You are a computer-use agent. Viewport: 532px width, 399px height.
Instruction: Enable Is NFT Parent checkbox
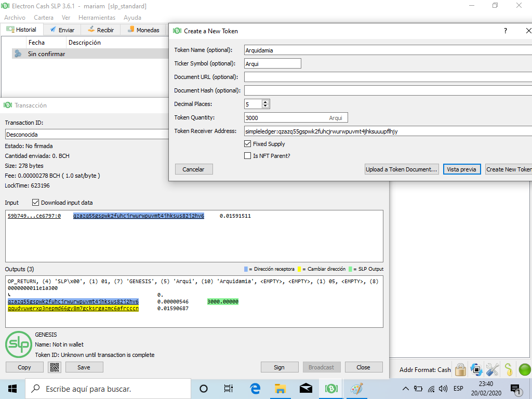248,156
